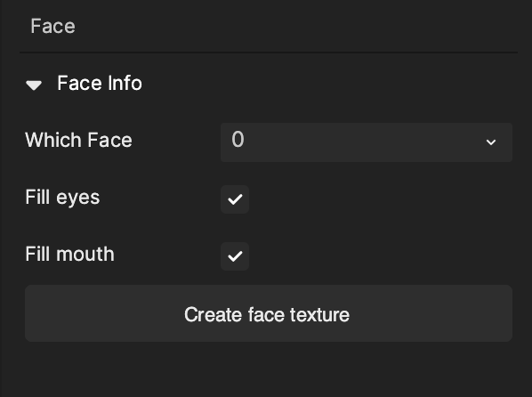Click the chevron arrow in Which Face
This screenshot has height=397, width=532.
pos(490,142)
